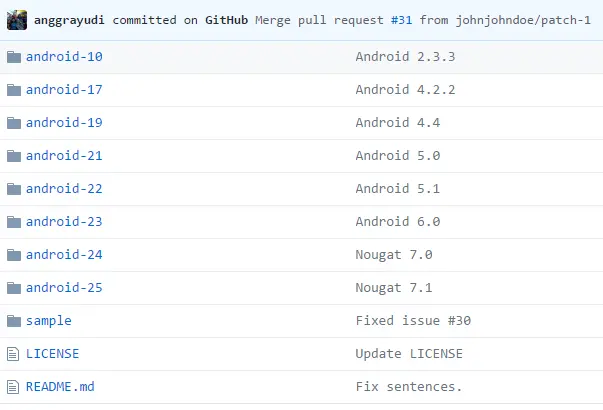Click the folder icon beside android-25
This screenshot has width=603, height=410.
[x=14, y=288]
